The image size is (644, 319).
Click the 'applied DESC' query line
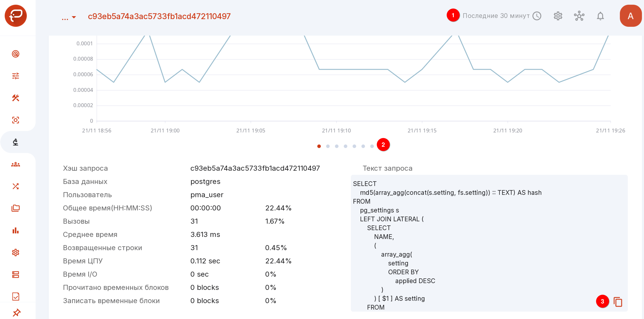pos(415,281)
